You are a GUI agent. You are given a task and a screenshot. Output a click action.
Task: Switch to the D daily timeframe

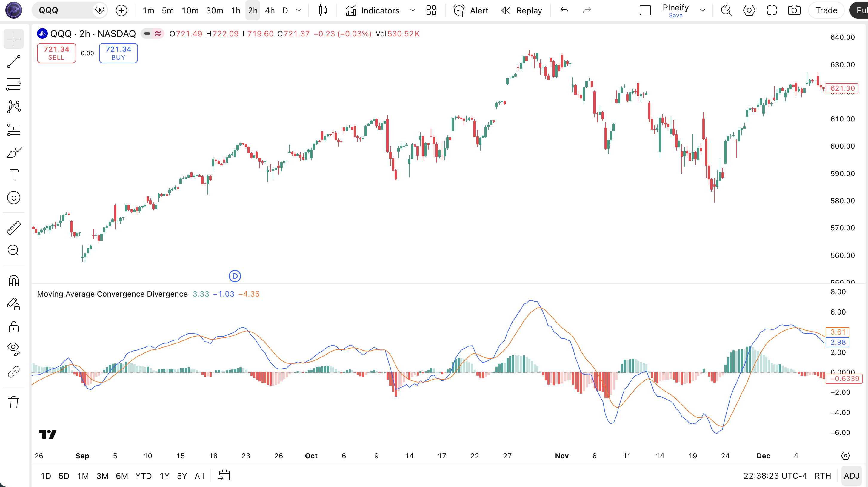pos(285,10)
